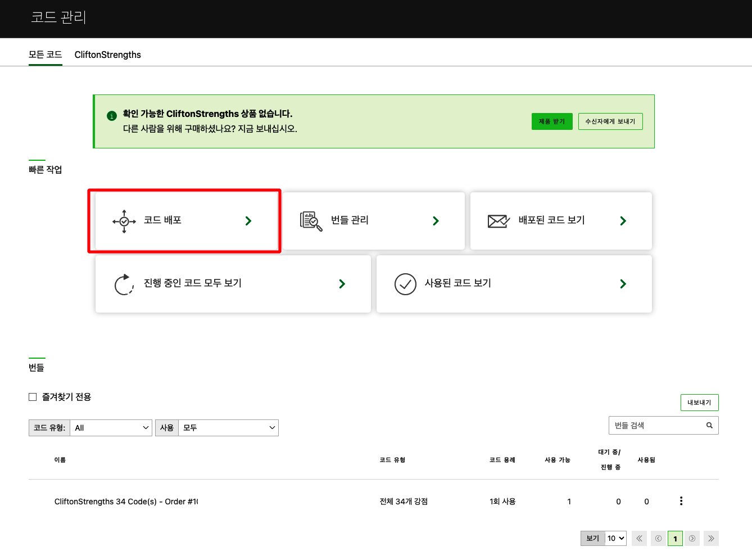Click the 코드 용례 column header

[502, 460]
